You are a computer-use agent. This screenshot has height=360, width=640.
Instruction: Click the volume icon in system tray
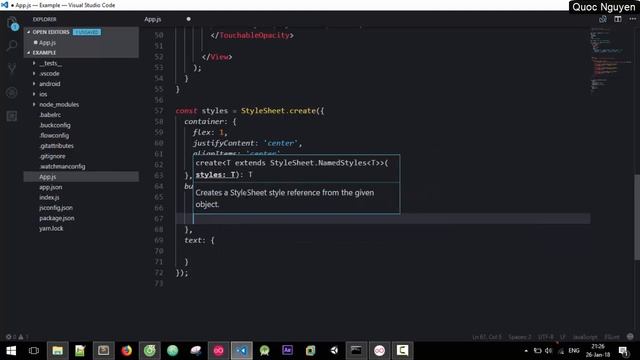click(548, 351)
